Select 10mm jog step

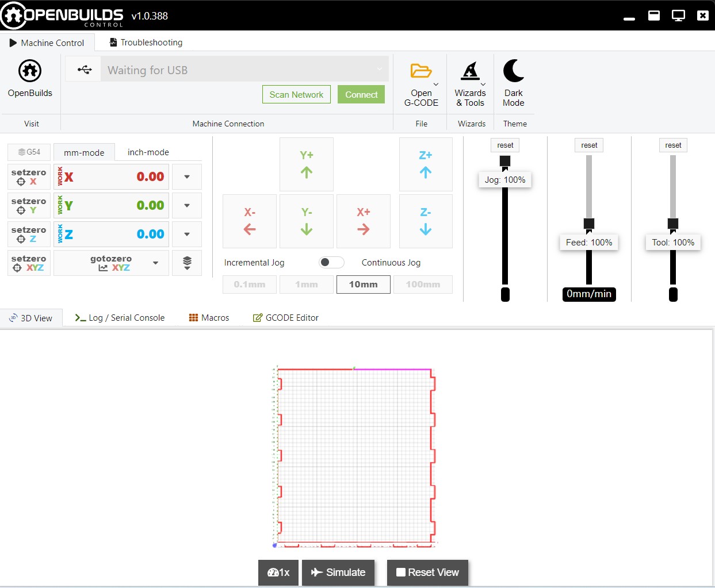pos(364,285)
